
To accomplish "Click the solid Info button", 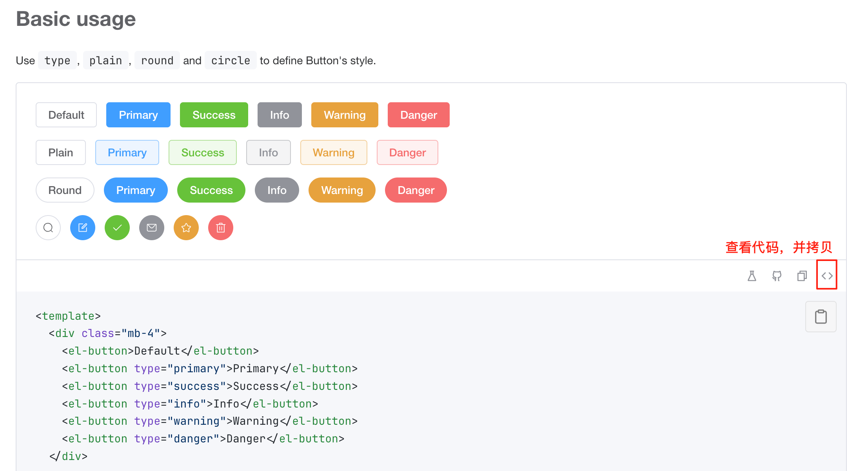I will pyautogui.click(x=279, y=115).
